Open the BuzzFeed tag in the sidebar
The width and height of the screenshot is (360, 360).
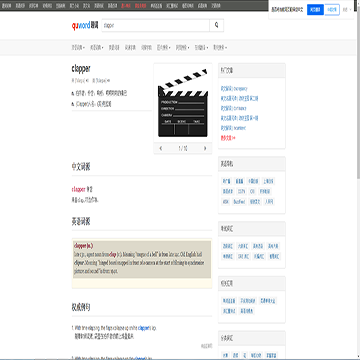tap(239, 202)
